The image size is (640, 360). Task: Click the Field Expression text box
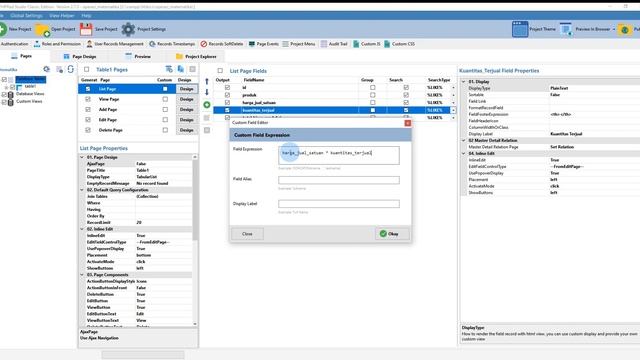tap(339, 156)
